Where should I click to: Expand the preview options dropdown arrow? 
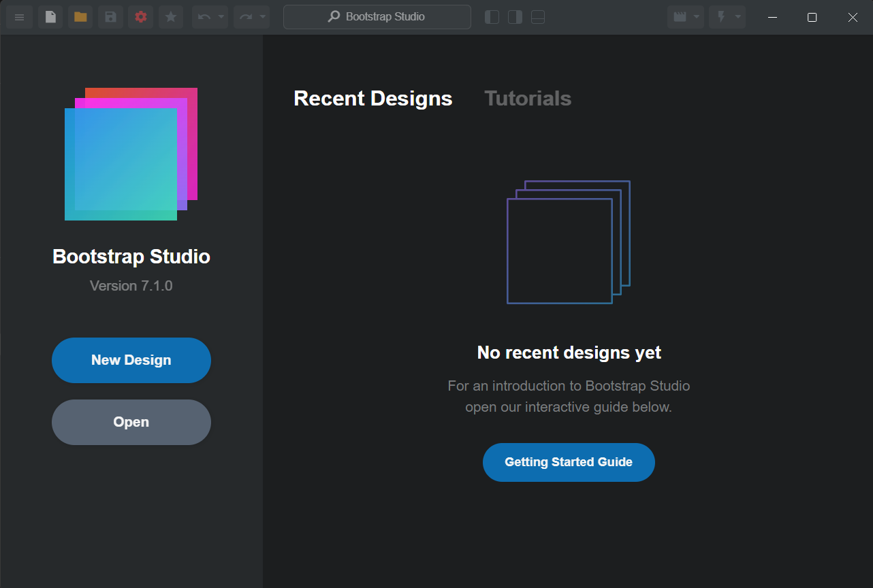(697, 17)
